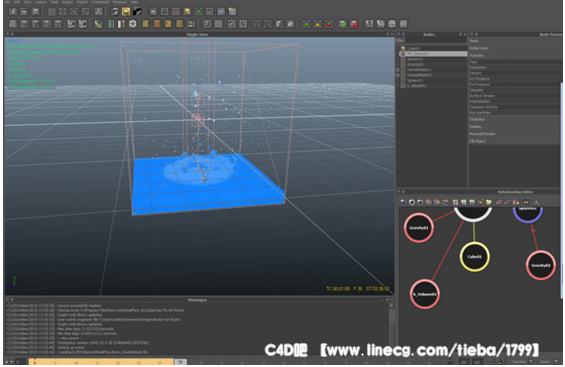565x367 pixels.
Task: Click the yellow cube icon in top toolbar
Action: pos(187,12)
